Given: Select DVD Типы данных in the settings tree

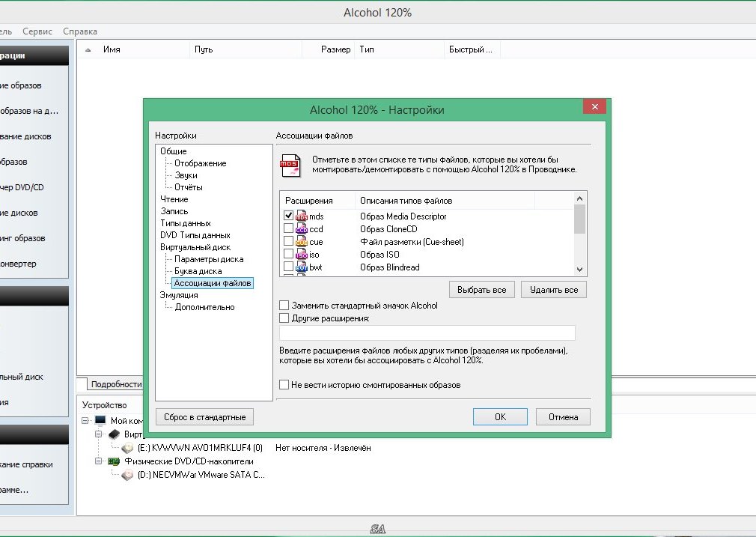Looking at the screenshot, I should (195, 235).
